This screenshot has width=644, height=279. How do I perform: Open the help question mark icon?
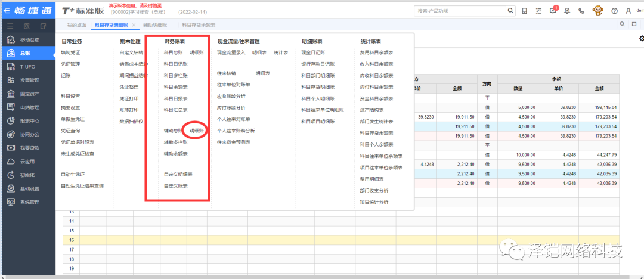pyautogui.click(x=614, y=11)
